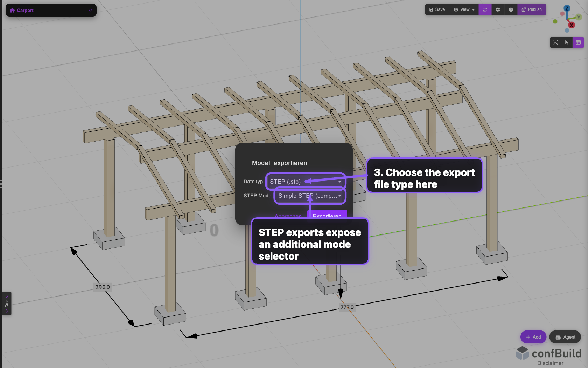Click the home icon next to Carport
This screenshot has width=588, height=368.
coord(13,10)
